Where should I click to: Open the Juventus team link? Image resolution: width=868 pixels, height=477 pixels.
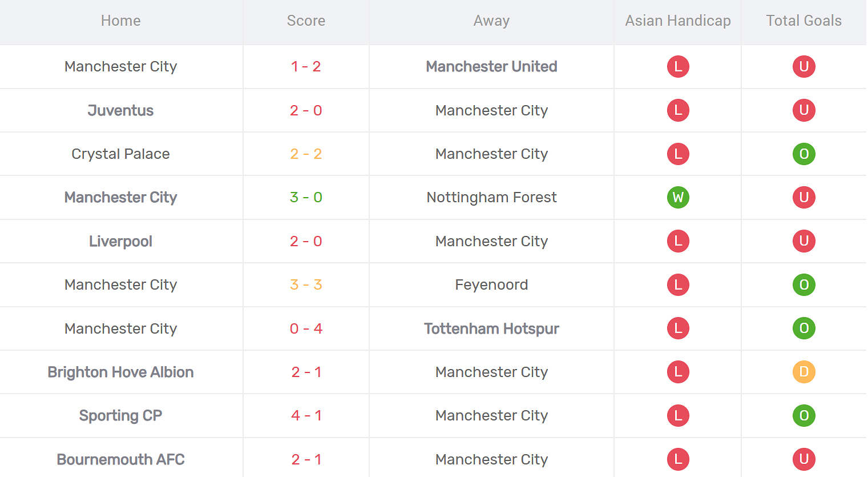(120, 110)
